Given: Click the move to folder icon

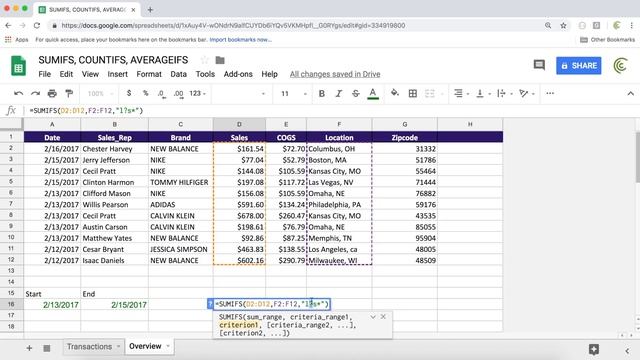Looking at the screenshot, I should point(220,60).
